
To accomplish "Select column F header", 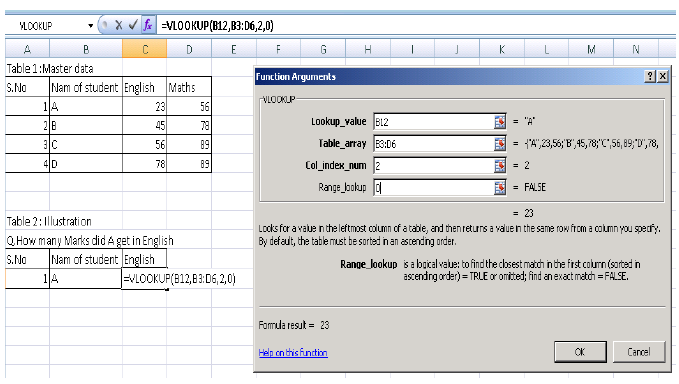I will point(278,49).
